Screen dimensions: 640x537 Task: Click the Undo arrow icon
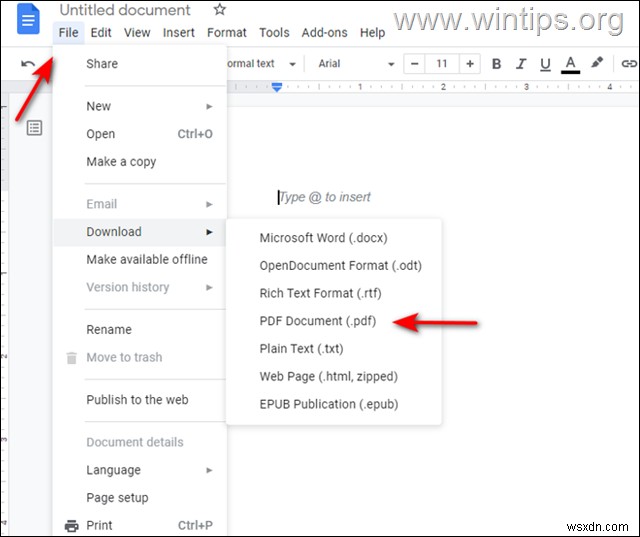(28, 64)
